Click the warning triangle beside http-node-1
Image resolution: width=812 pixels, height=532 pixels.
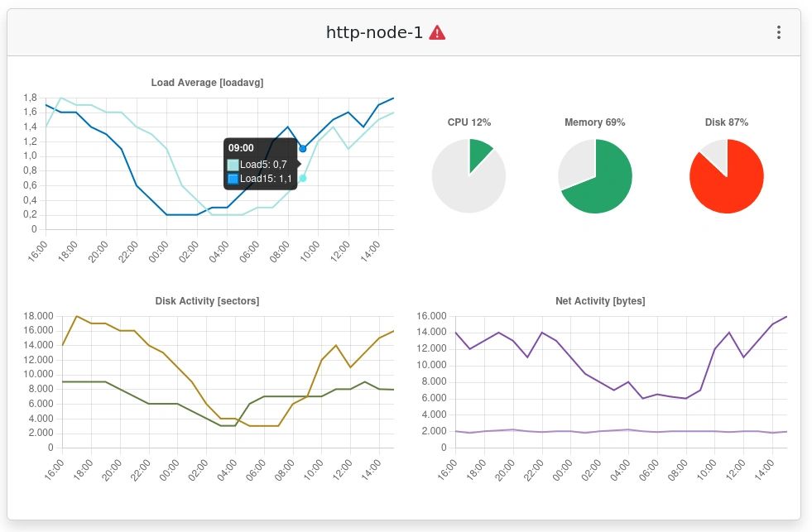tap(439, 31)
